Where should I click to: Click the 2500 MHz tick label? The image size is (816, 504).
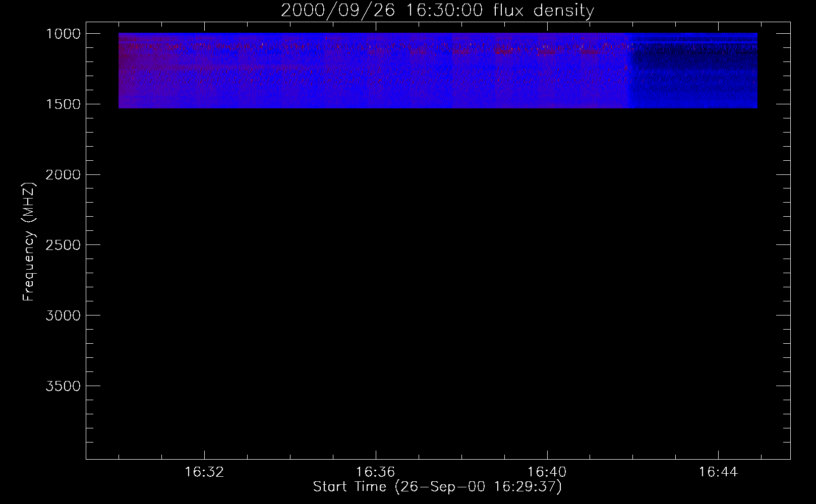63,245
